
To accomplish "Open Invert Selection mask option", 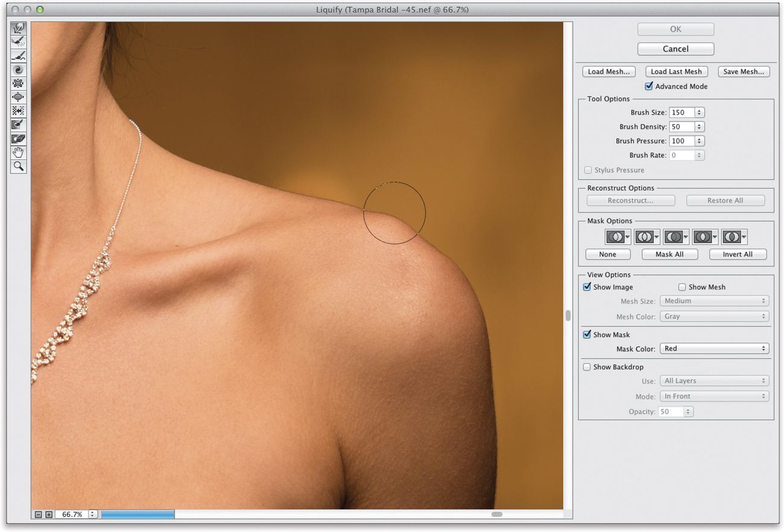I will pyautogui.click(x=735, y=236).
